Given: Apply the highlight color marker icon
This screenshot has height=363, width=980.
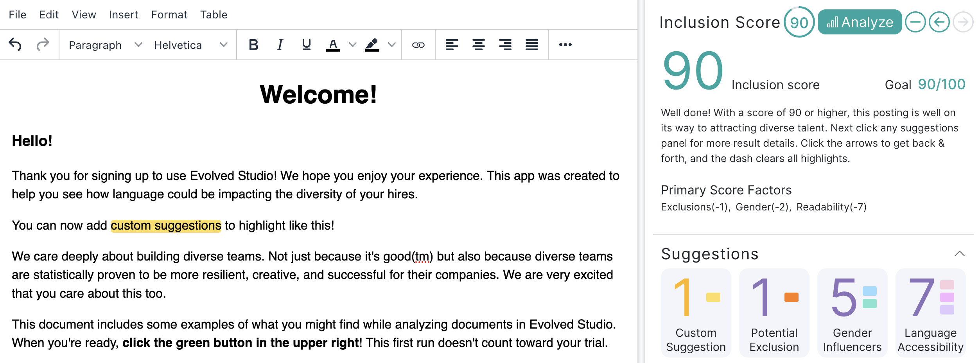Looking at the screenshot, I should 372,45.
